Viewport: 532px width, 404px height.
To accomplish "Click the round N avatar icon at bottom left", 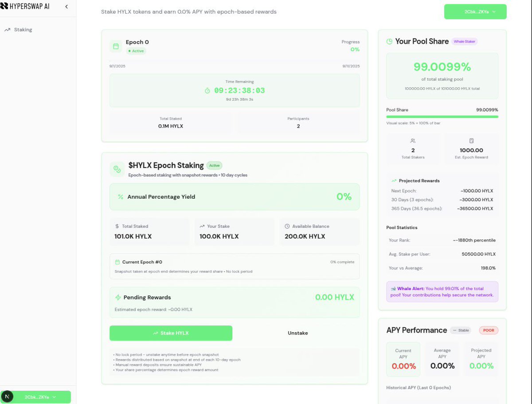I will point(7,397).
